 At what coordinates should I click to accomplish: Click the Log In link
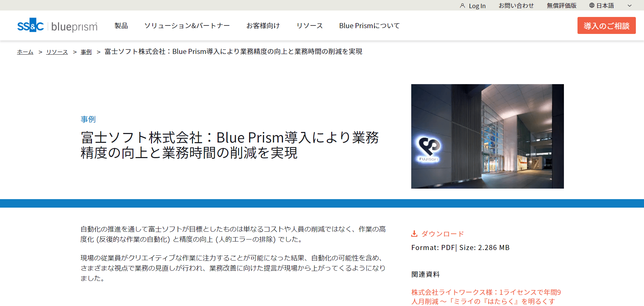(x=477, y=6)
